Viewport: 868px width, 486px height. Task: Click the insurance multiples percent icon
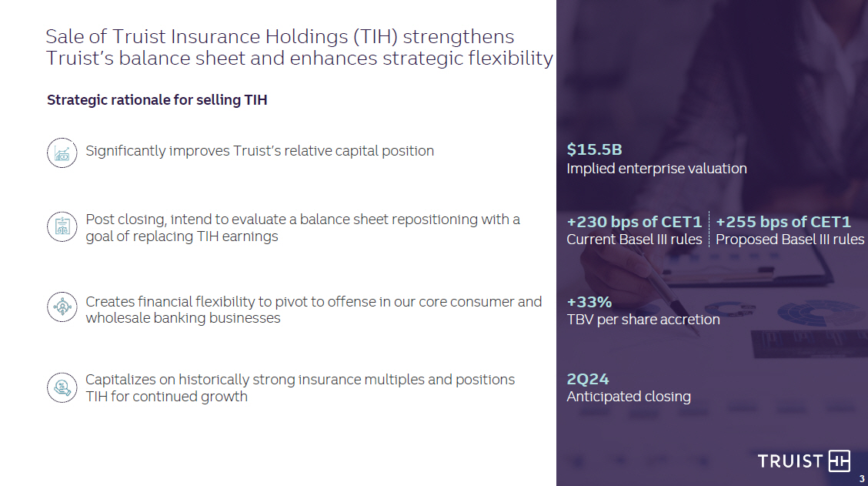[62, 387]
